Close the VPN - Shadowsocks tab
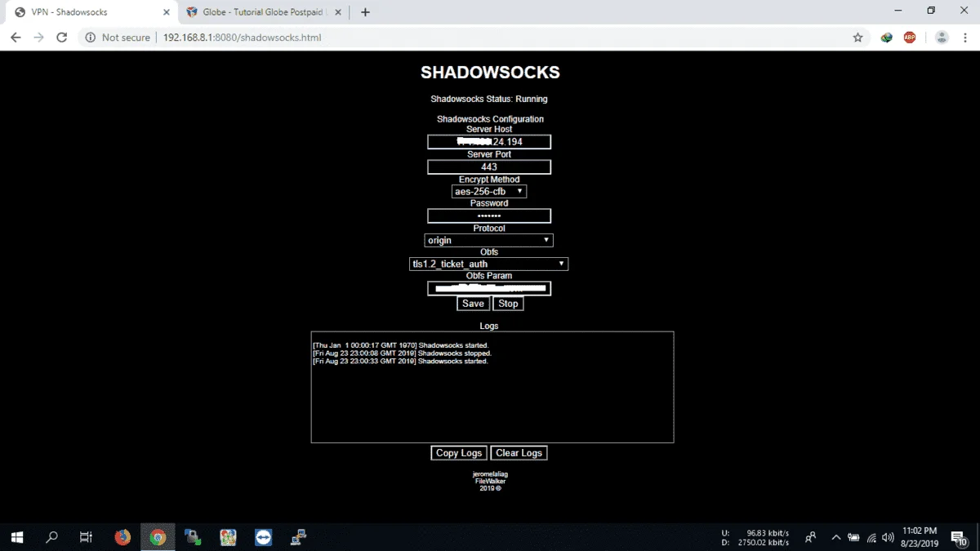 click(167, 12)
